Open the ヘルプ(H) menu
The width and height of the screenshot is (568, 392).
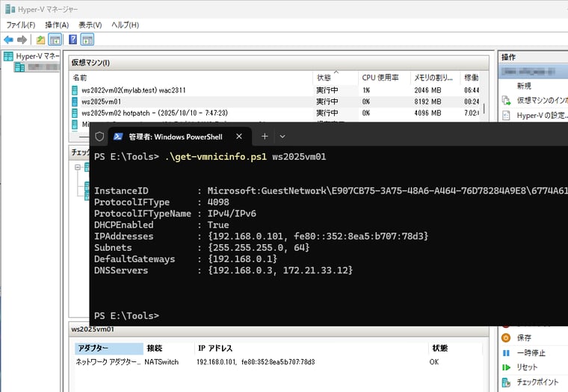click(x=125, y=25)
